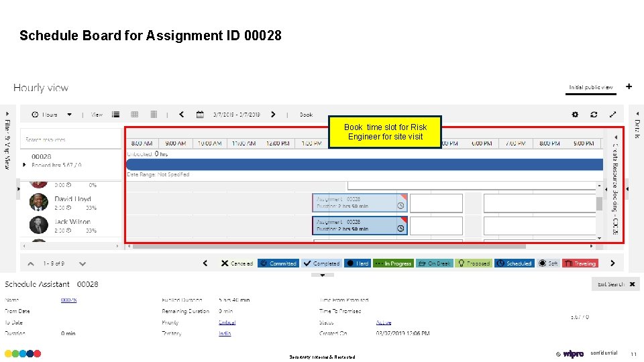Select the blue requirement duration bar
This screenshot has height=362, width=644.
point(365,165)
